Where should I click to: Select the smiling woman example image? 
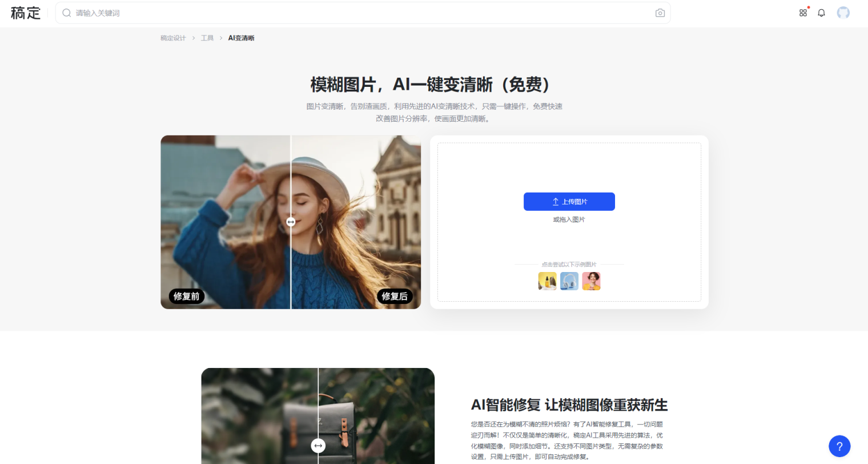pos(591,281)
